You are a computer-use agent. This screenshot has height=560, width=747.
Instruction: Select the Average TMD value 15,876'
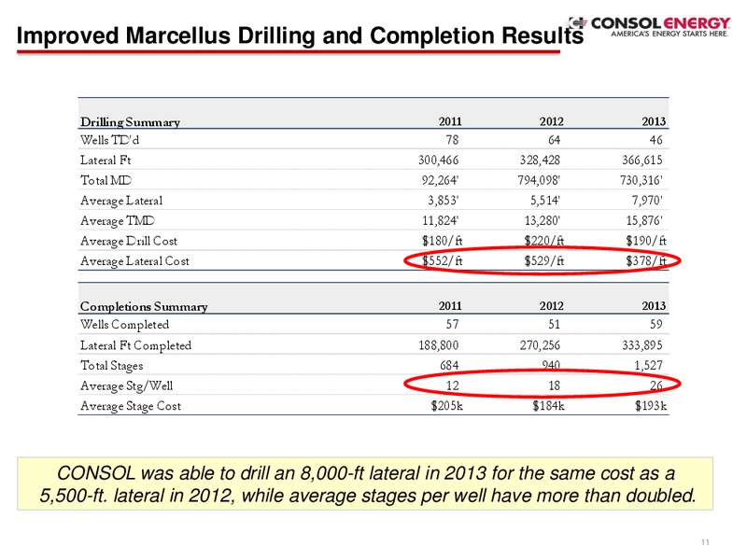point(644,221)
